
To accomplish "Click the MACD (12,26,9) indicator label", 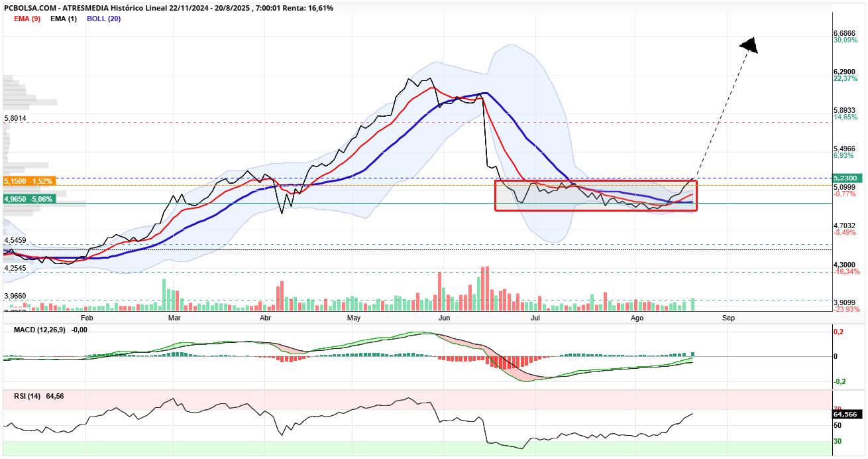I will [x=40, y=330].
